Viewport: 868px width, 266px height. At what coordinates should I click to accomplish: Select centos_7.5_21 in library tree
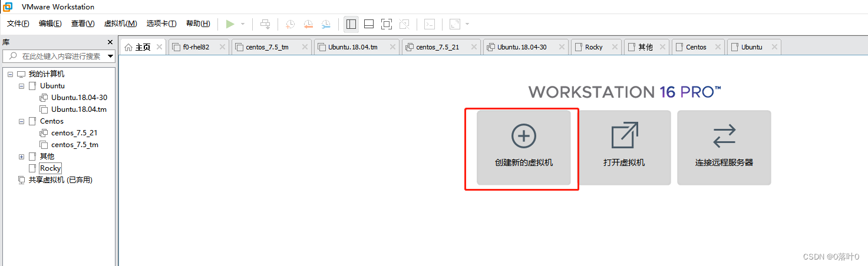tap(74, 133)
